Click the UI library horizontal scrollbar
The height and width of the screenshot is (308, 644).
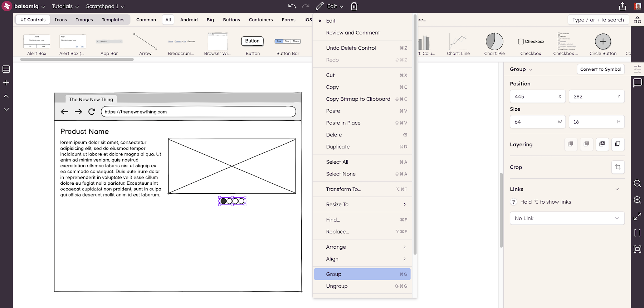click(77, 59)
